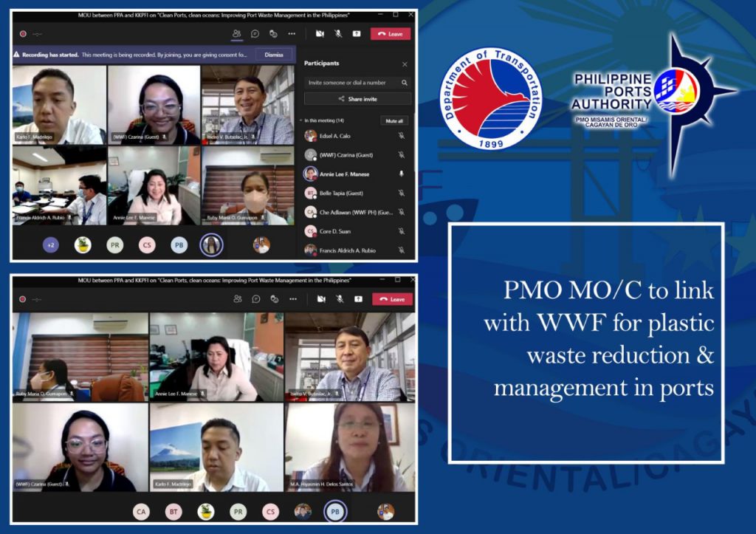Collapse the In this meeting (14) list
Viewport: 756px width, 534px height.
pos(301,120)
